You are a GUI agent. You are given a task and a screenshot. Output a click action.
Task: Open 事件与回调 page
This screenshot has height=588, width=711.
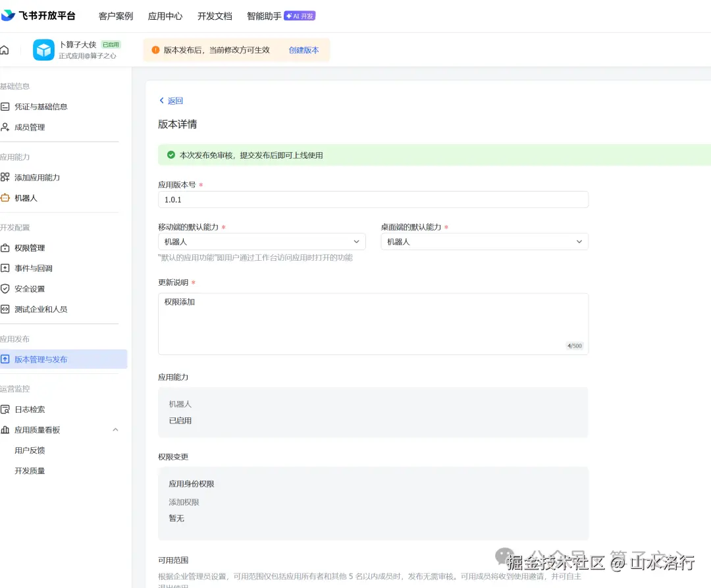click(33, 268)
